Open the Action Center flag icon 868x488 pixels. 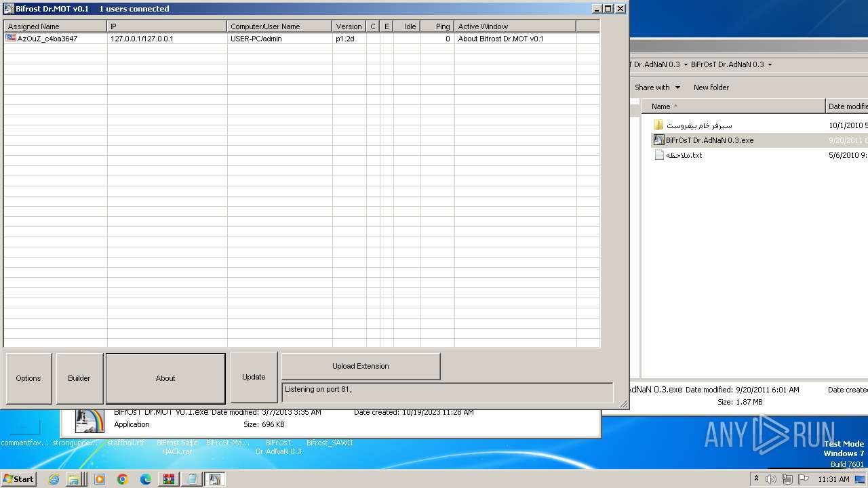(804, 479)
